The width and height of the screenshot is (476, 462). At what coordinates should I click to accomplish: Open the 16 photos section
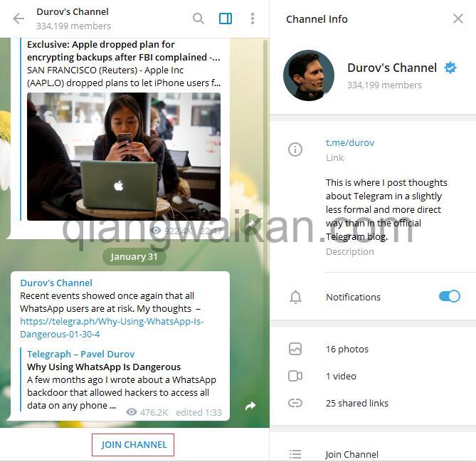[347, 349]
